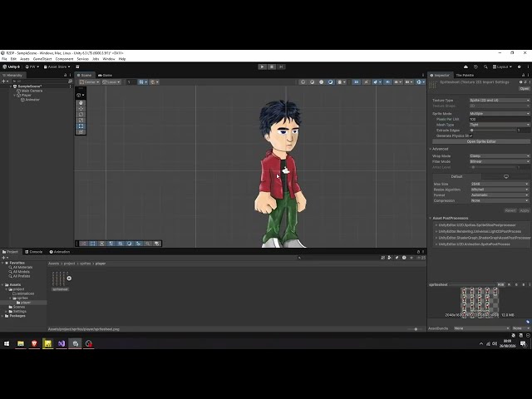Collapse the Advanced section

pyautogui.click(x=431, y=149)
